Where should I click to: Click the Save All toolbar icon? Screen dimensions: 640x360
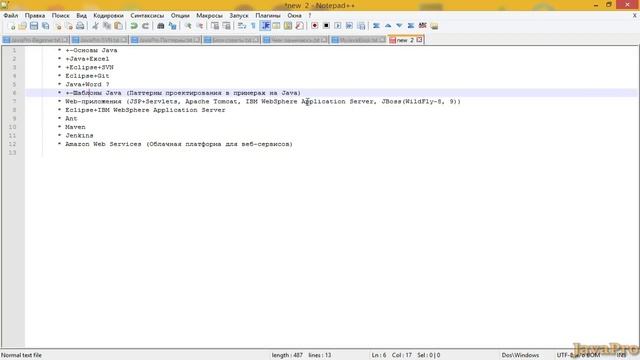tap(45, 26)
